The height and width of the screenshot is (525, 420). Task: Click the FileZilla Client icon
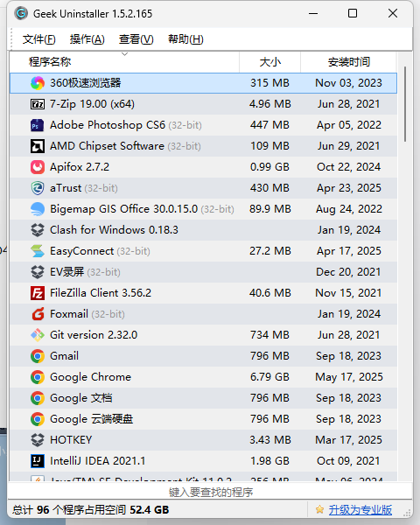pyautogui.click(x=38, y=293)
